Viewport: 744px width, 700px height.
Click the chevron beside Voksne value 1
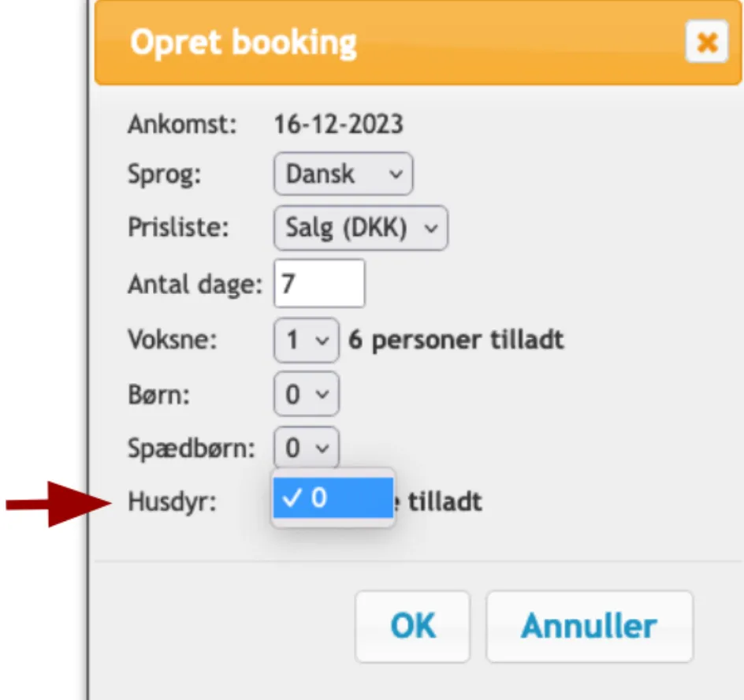click(x=323, y=340)
